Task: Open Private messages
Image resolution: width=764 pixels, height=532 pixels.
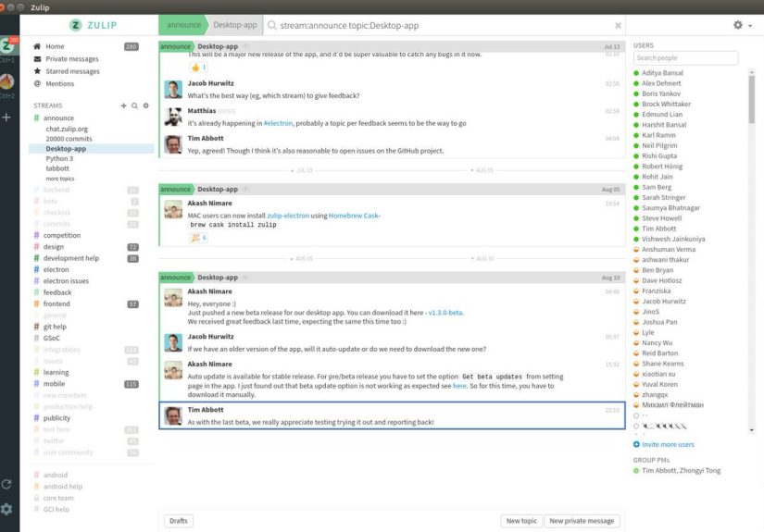Action: pyautogui.click(x=72, y=59)
